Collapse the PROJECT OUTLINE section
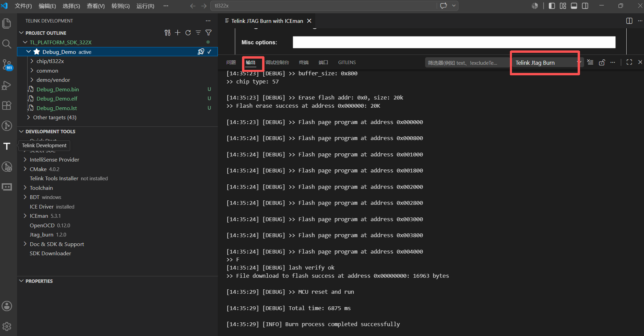 coord(21,33)
